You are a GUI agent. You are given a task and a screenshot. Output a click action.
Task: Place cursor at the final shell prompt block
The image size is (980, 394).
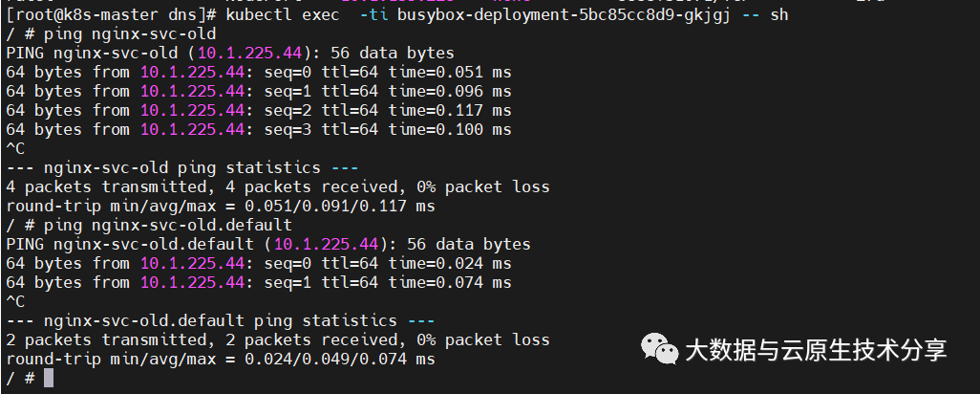point(49,378)
